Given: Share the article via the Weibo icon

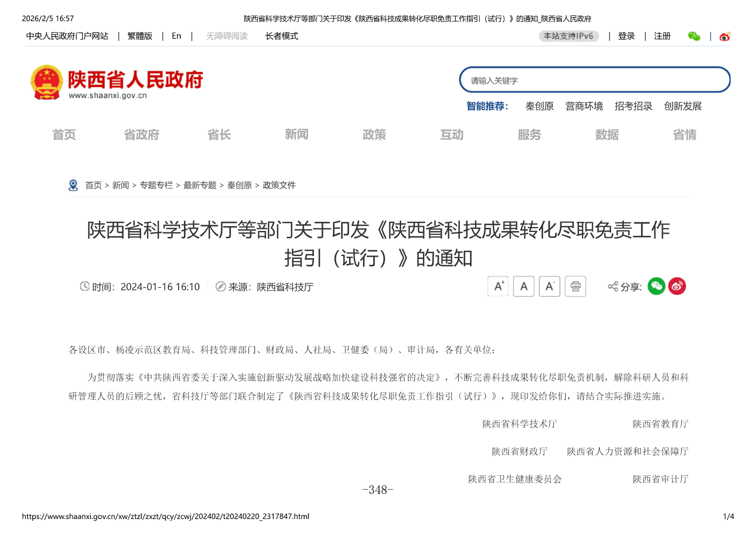Looking at the screenshot, I should click(677, 286).
